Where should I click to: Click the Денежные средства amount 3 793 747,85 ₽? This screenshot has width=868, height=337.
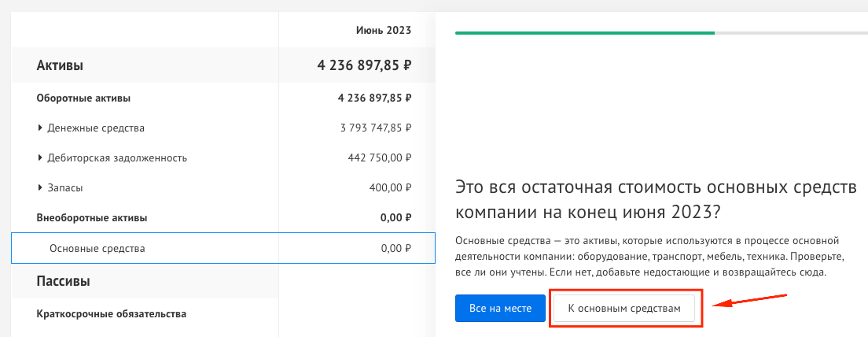tap(376, 128)
